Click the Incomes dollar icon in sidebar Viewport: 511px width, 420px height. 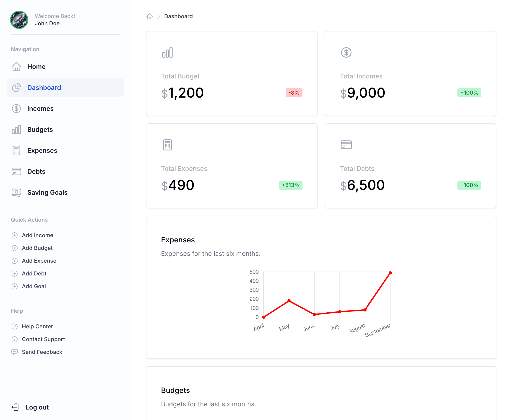pos(16,109)
